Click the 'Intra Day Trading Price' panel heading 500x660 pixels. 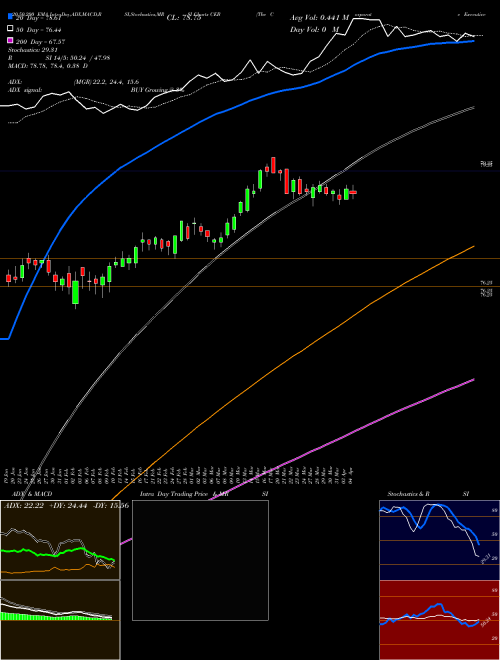pyautogui.click(x=174, y=494)
